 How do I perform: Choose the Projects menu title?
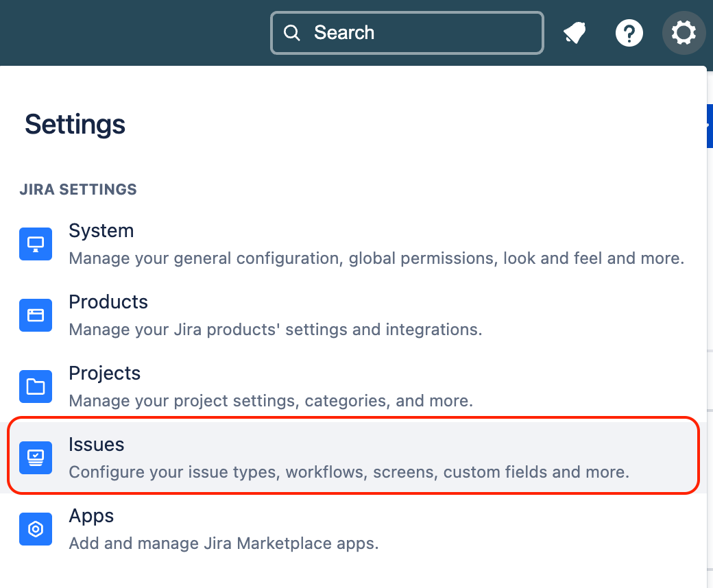tap(104, 373)
